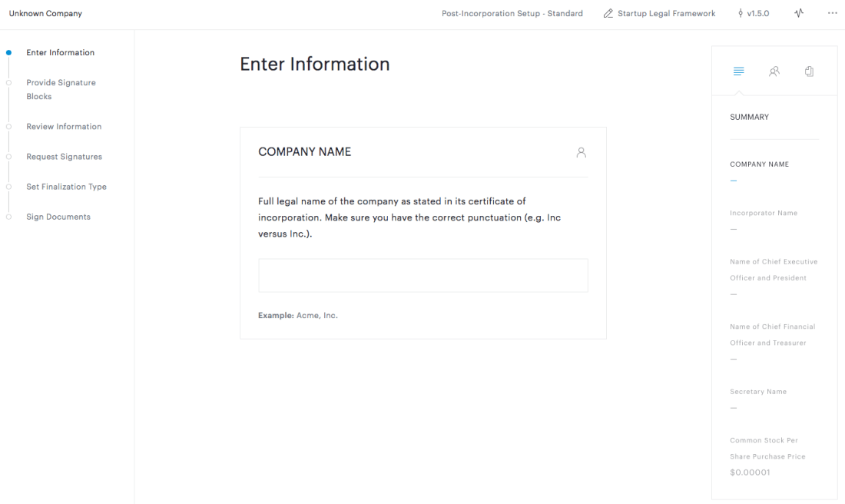Jump to Request Signatures step
Viewport: 845px width, 504px height.
tap(64, 157)
